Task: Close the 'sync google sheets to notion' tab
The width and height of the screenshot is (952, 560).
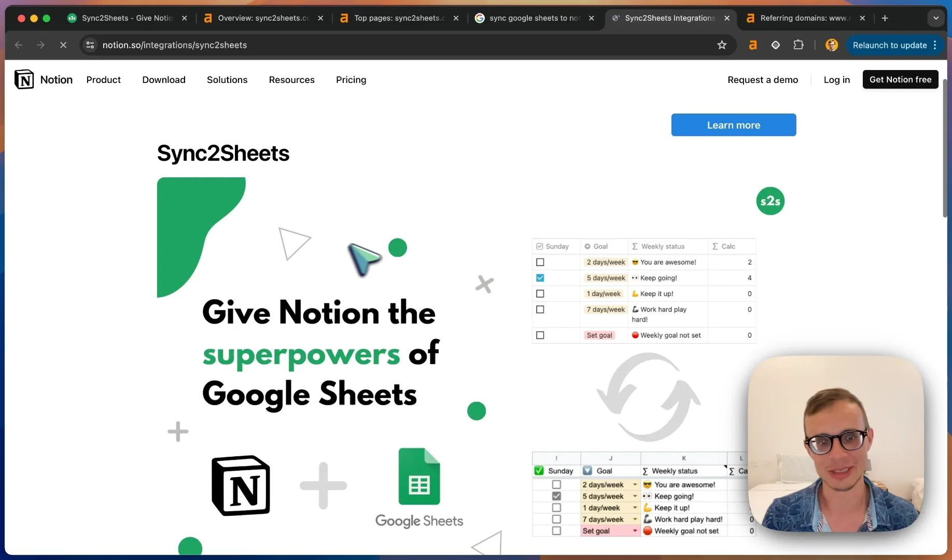Action: coord(592,18)
